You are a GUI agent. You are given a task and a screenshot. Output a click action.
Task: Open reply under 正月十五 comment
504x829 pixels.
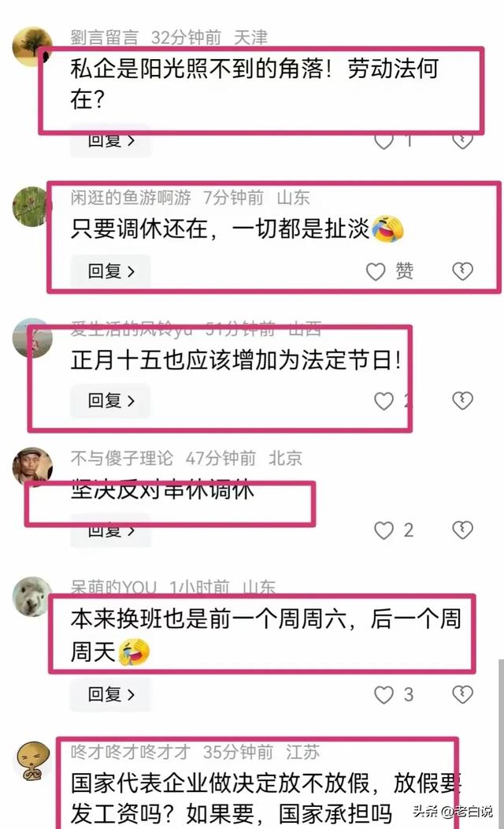pyautogui.click(x=111, y=401)
